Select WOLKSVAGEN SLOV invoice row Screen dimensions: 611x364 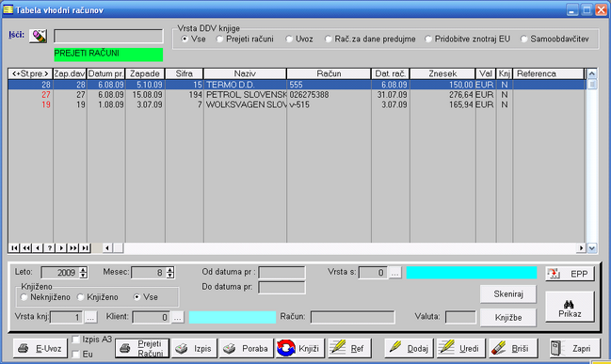[x=297, y=104]
